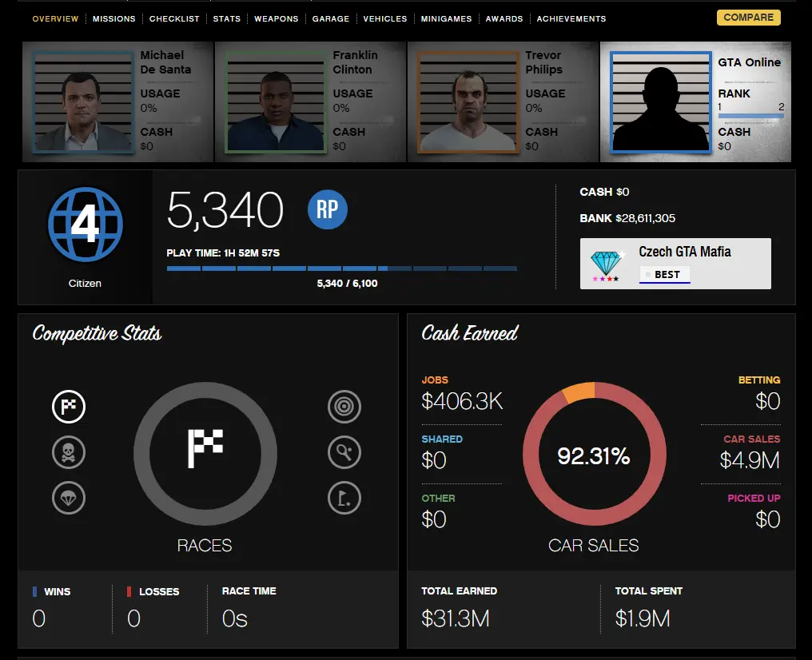Click the Picked Up $0 amount
This screenshot has width=812, height=660.
click(x=767, y=519)
